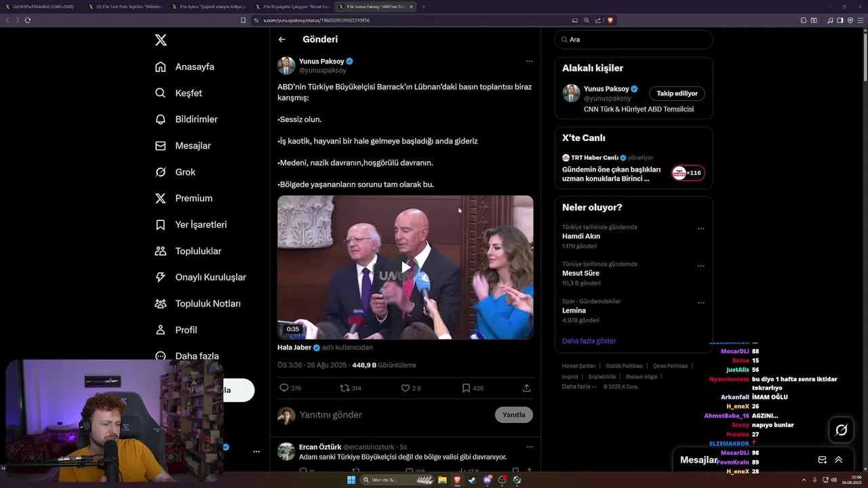Viewport: 868px width, 488px height.
Task: Click the Brave Shields icon in address bar
Action: [x=610, y=20]
